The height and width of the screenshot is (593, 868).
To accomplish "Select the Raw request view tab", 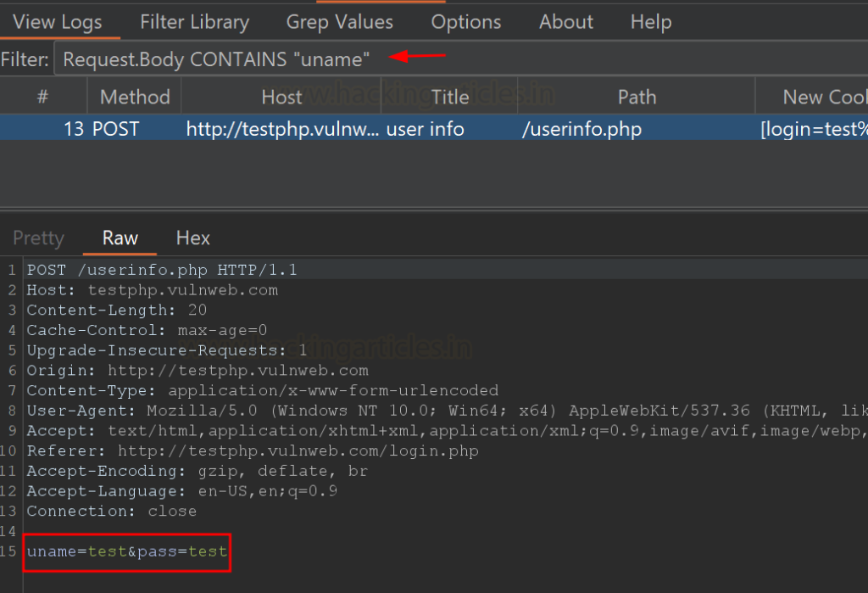I will pyautogui.click(x=120, y=238).
